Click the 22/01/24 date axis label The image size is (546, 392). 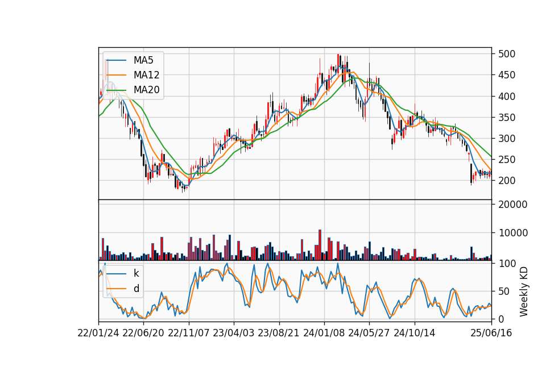(x=98, y=333)
